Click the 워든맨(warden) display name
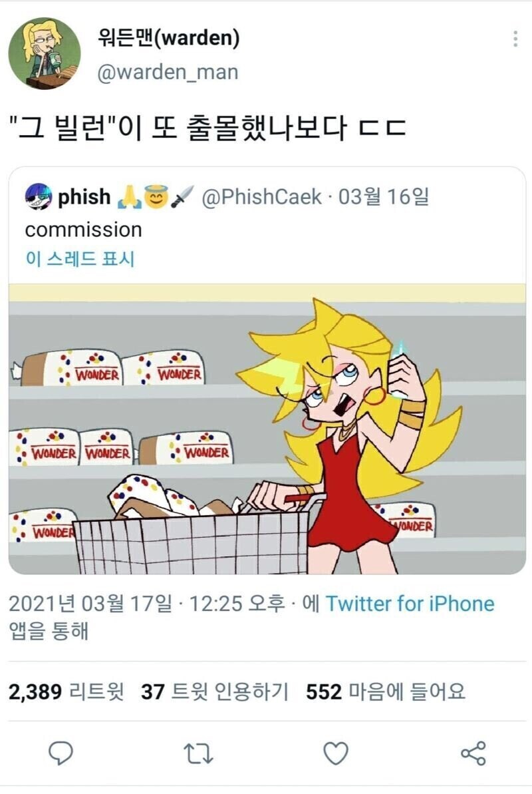The image size is (532, 794). [x=168, y=38]
